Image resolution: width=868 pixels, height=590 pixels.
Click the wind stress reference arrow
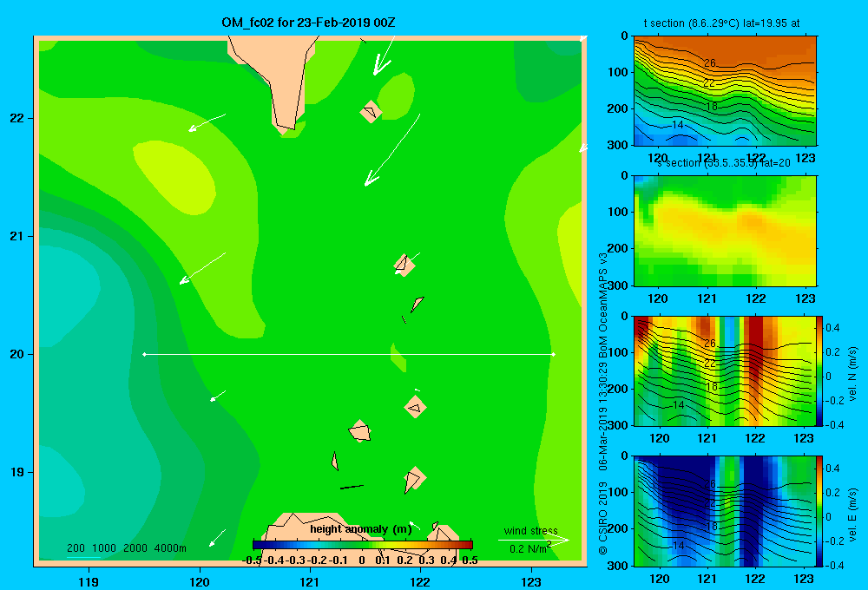click(533, 541)
